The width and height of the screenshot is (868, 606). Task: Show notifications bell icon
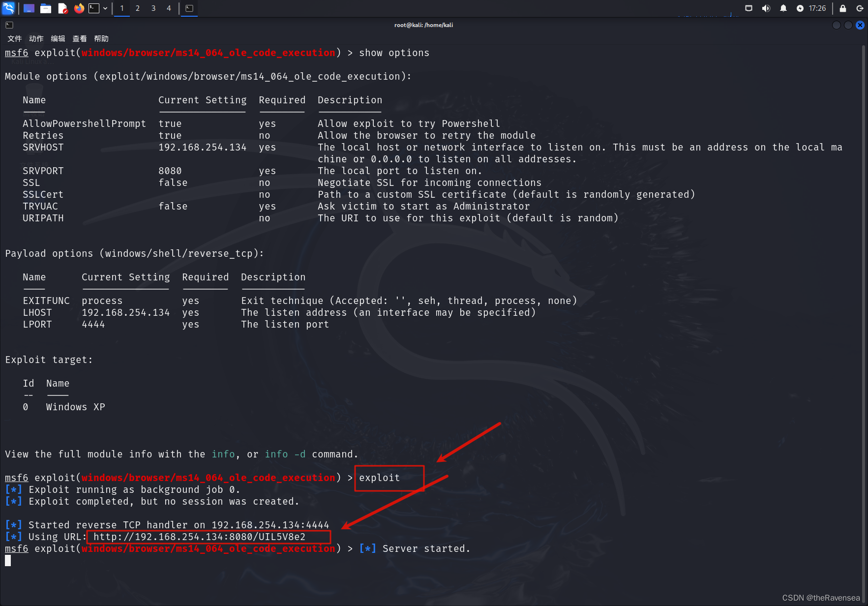783,8
